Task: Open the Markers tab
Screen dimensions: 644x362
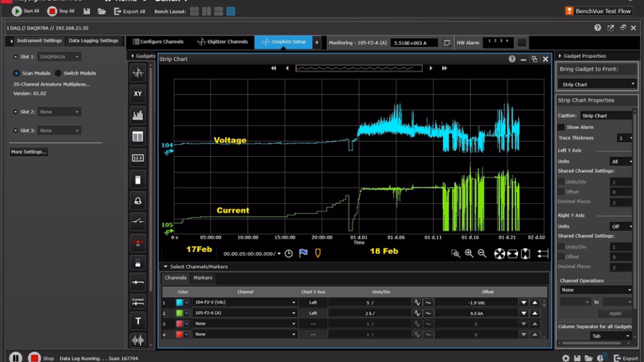Action: pos(203,278)
